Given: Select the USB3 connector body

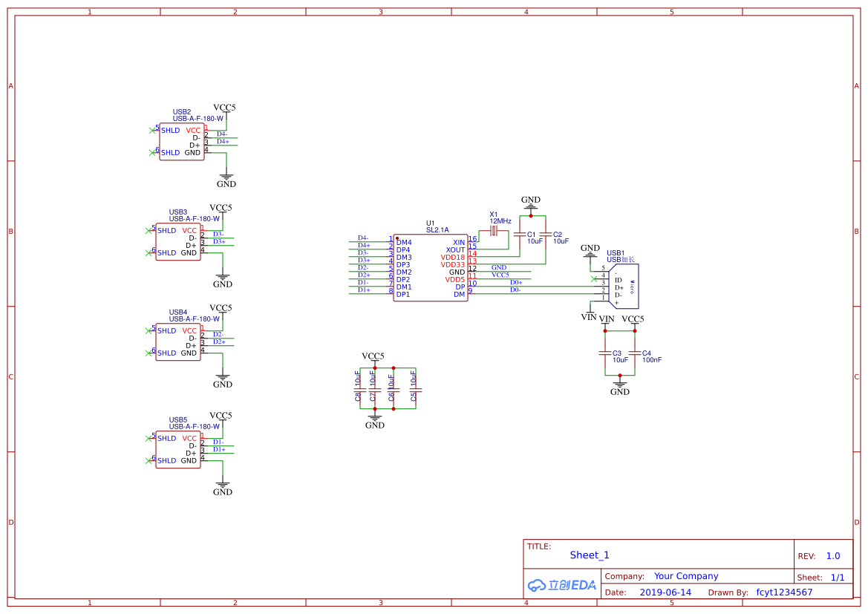Looking at the screenshot, I should coord(177,242).
